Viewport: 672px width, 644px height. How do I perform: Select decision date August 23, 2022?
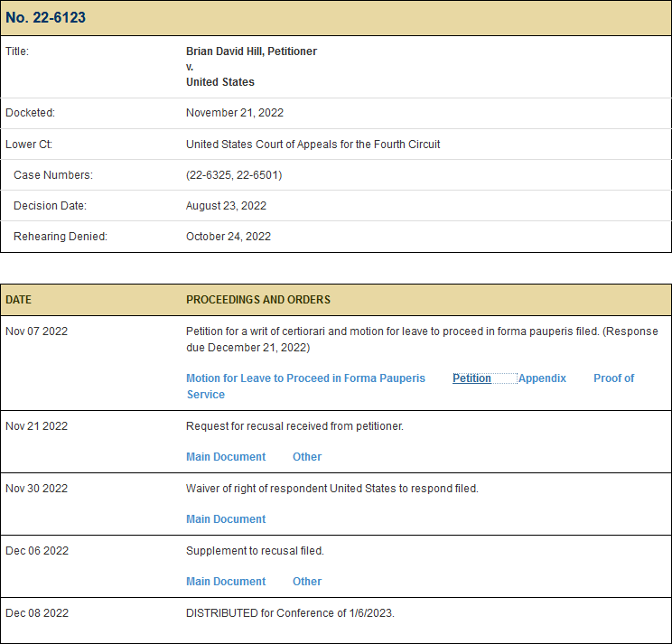[226, 206]
